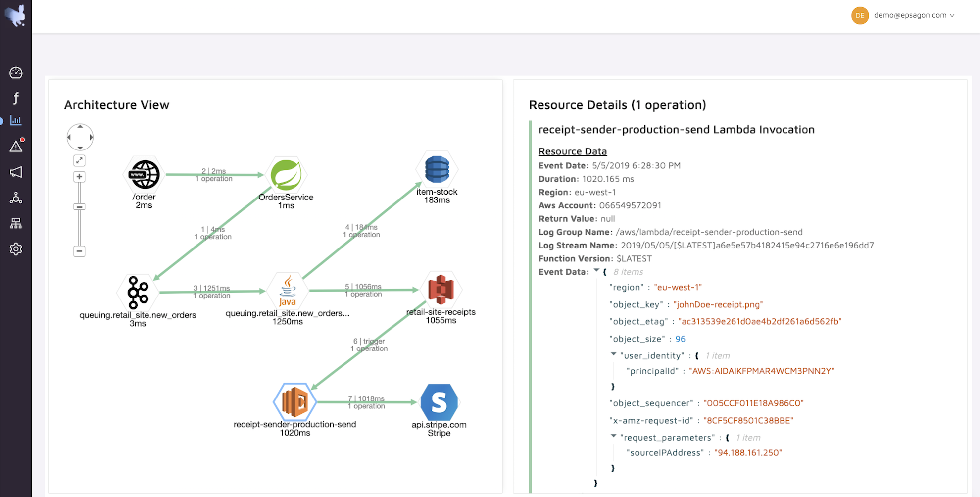Click the fit-to-screen expand button
Screen dimensions: 980x497
point(79,160)
